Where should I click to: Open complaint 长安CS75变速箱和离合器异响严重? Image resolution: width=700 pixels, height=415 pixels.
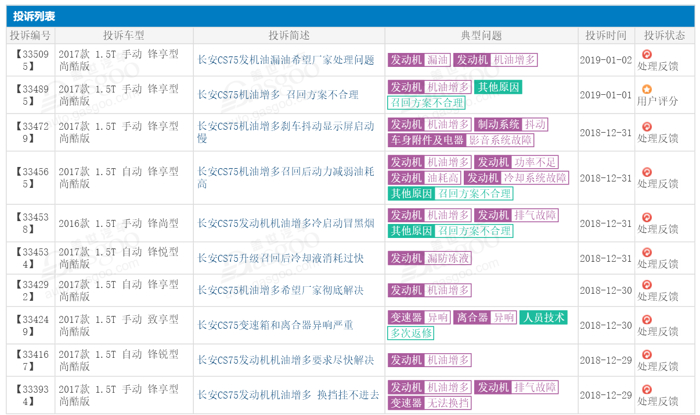tap(275, 325)
